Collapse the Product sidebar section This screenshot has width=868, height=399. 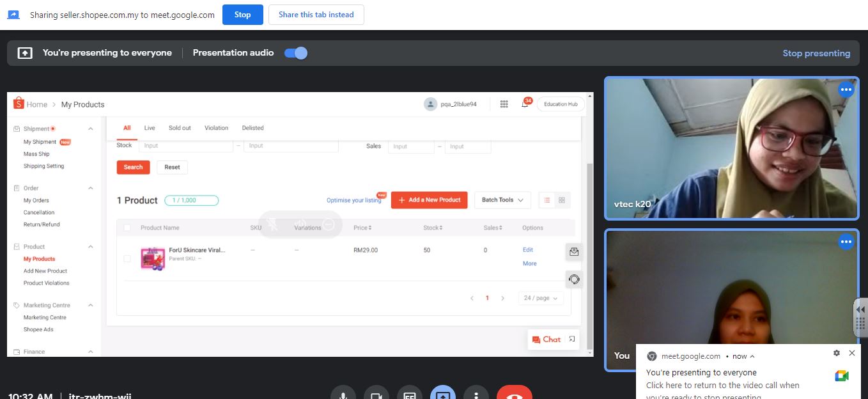point(91,247)
